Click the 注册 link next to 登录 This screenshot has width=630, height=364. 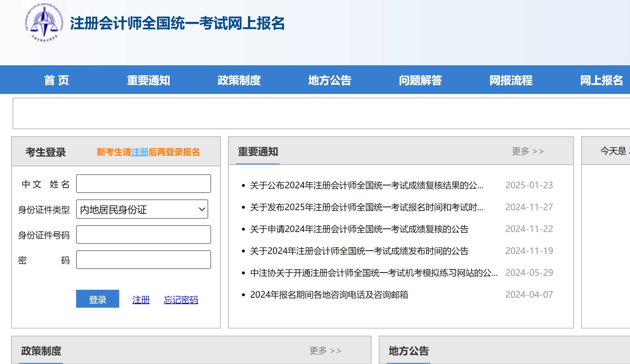click(141, 300)
